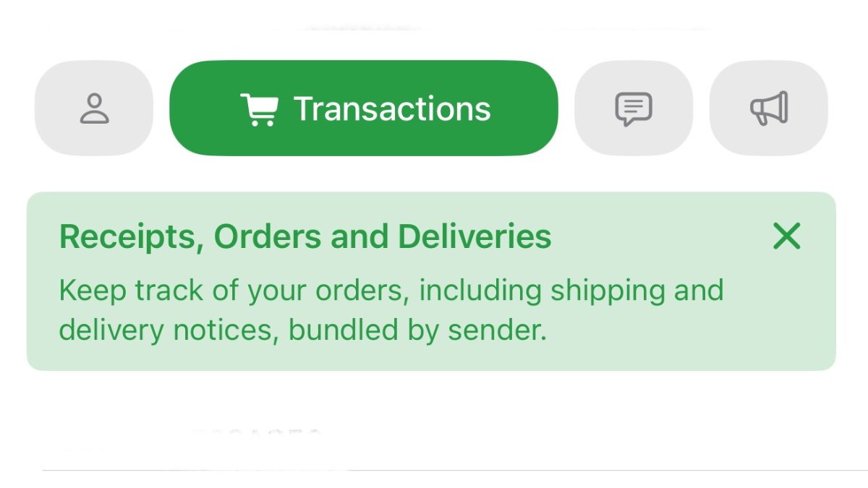Tap the shopping cart icon
The height and width of the screenshot is (488, 868).
[259, 109]
